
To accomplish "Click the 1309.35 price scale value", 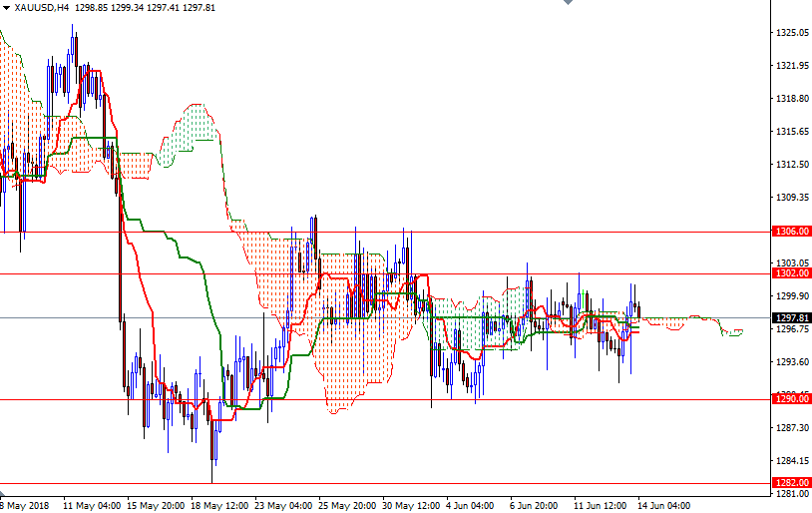I will 792,197.
